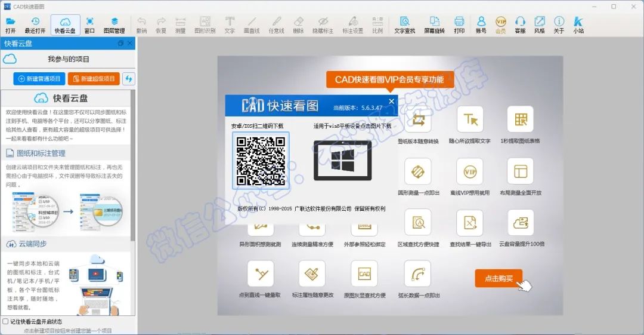Show recently opened files via 最近打开
Viewport: 644px width, 335px height.
35,25
